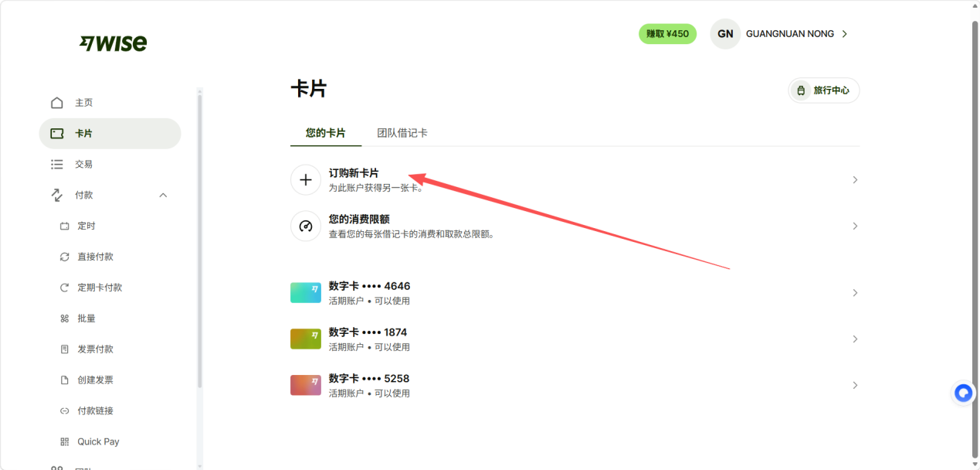Click the Wise logo
Image resolution: width=980 pixels, height=470 pixels.
113,43
